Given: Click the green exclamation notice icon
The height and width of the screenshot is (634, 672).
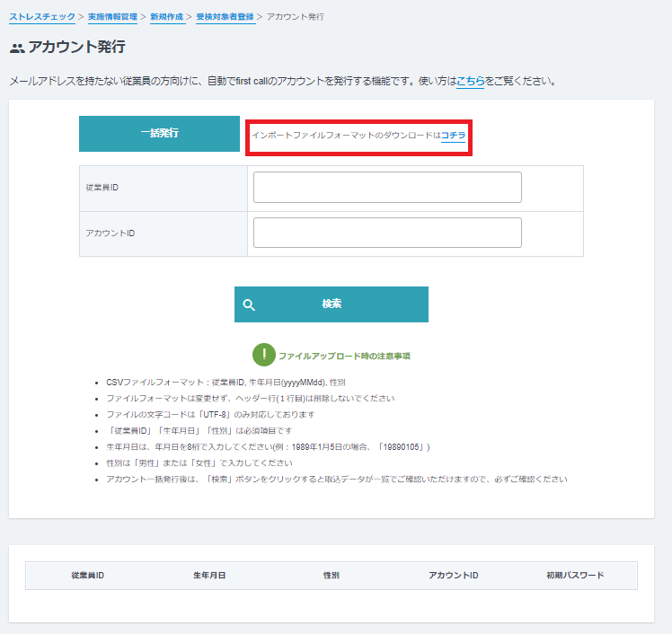Looking at the screenshot, I should [x=263, y=355].
